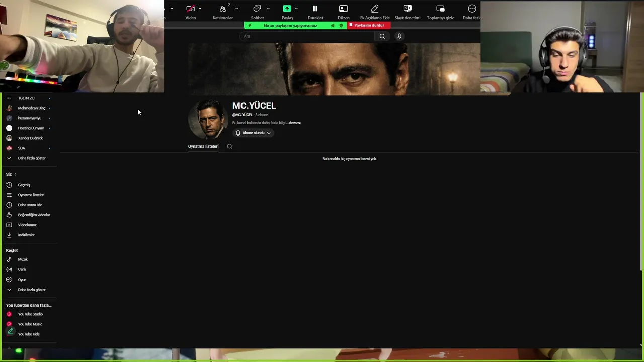The width and height of the screenshot is (644, 362).
Task: Open Beğendiğim videolar liked videos
Action: 28,215
